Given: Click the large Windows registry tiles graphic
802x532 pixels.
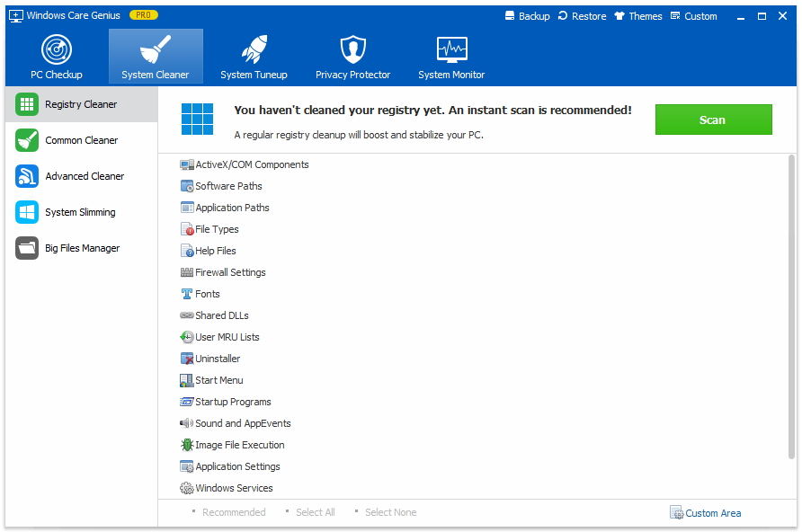Looking at the screenshot, I should tap(198, 120).
